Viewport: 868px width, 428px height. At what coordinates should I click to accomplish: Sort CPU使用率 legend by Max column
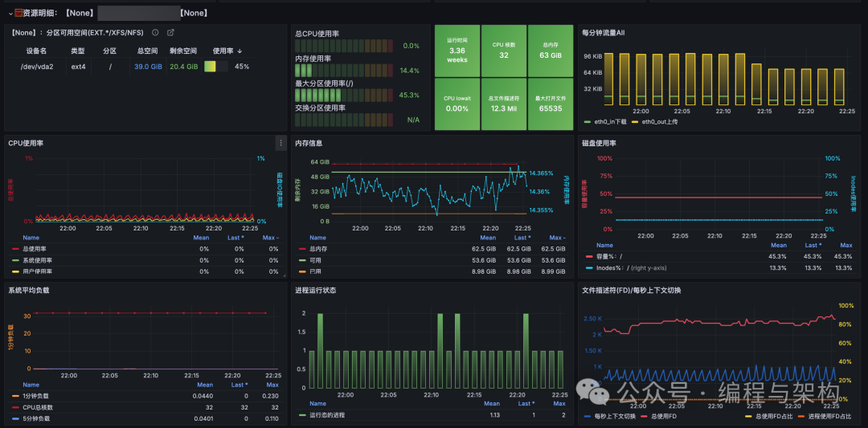tap(271, 238)
